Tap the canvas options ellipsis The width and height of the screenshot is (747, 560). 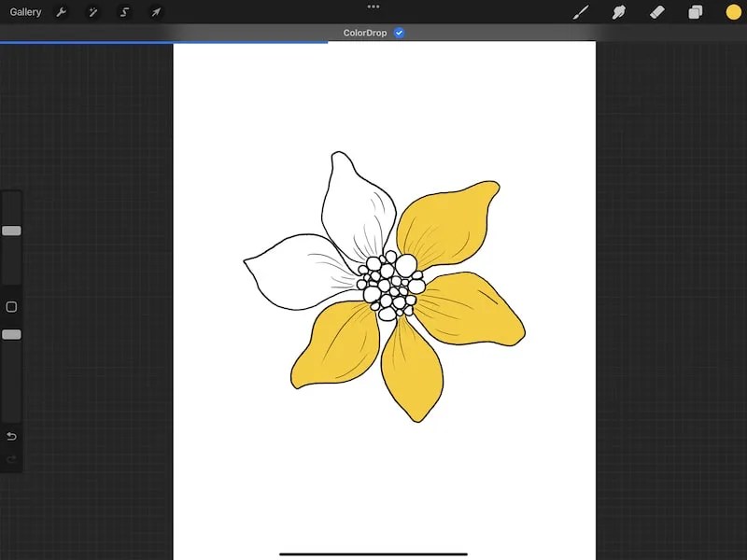[373, 7]
